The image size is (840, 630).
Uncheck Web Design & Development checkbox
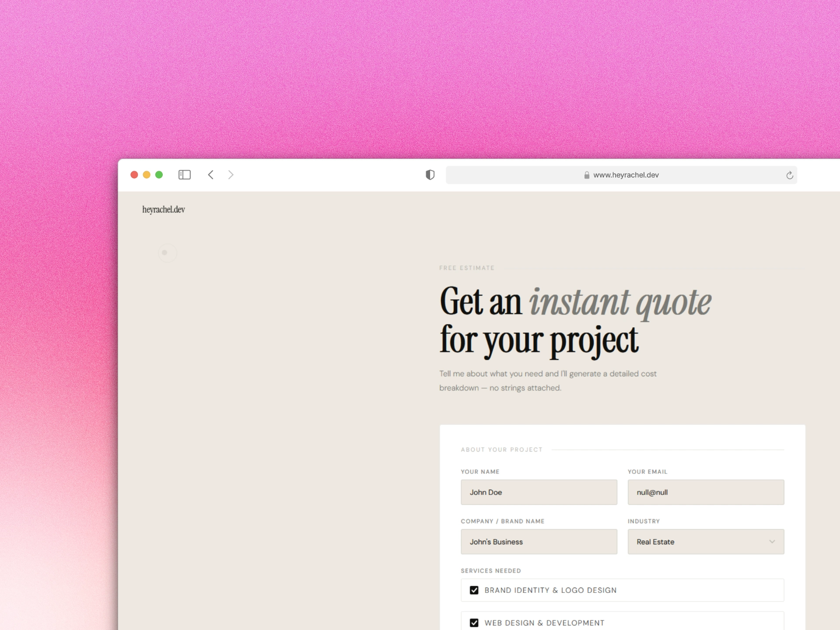474,623
